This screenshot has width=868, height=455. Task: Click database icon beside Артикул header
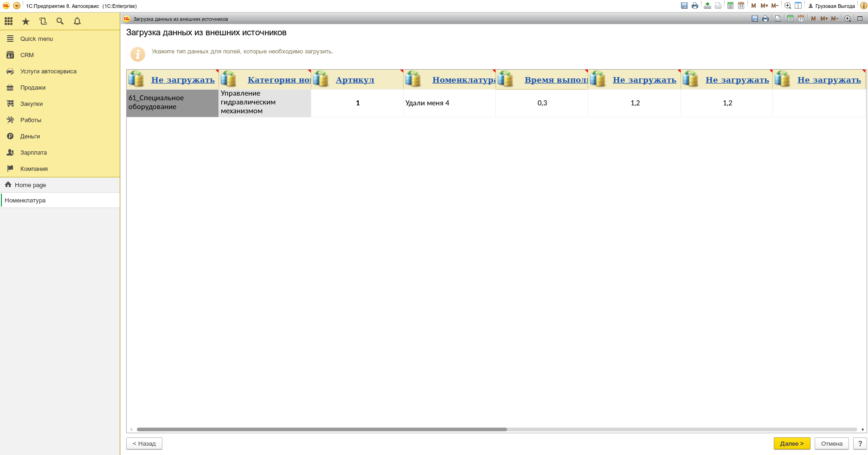coord(321,79)
